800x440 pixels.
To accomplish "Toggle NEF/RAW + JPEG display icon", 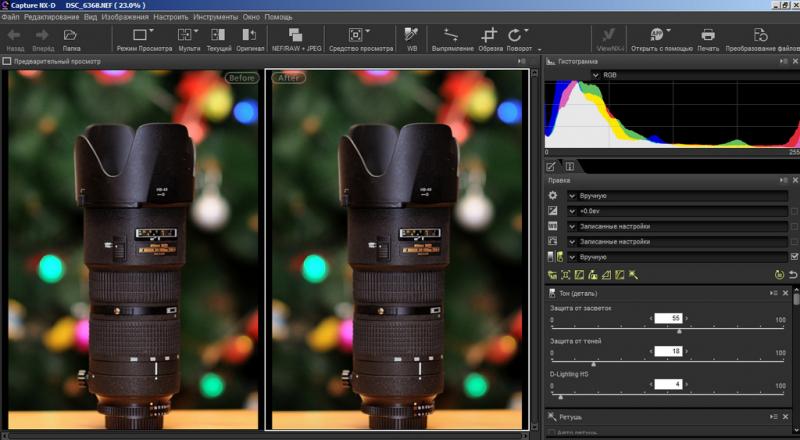I will (x=296, y=35).
